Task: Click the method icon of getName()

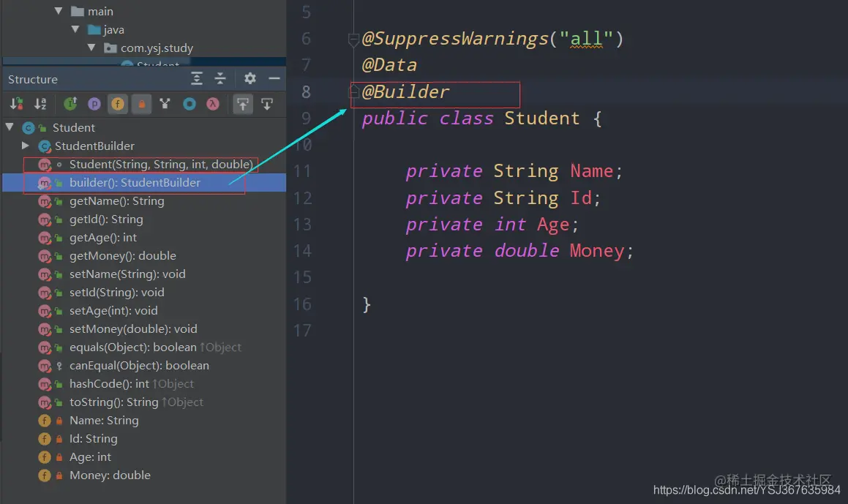Action: pyautogui.click(x=45, y=201)
